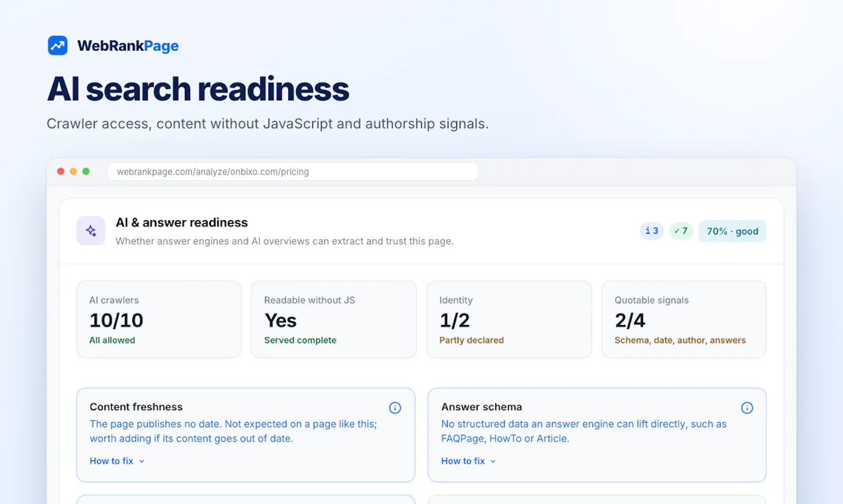Screen dimensions: 843x504
Task: Open the Readable without JS card
Action: pyautogui.click(x=334, y=319)
